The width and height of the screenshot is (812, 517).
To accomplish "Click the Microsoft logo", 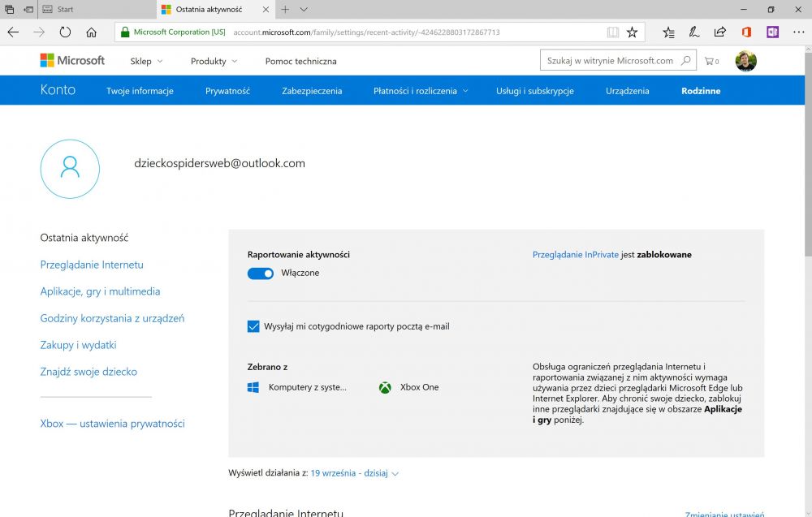I will coord(72,61).
